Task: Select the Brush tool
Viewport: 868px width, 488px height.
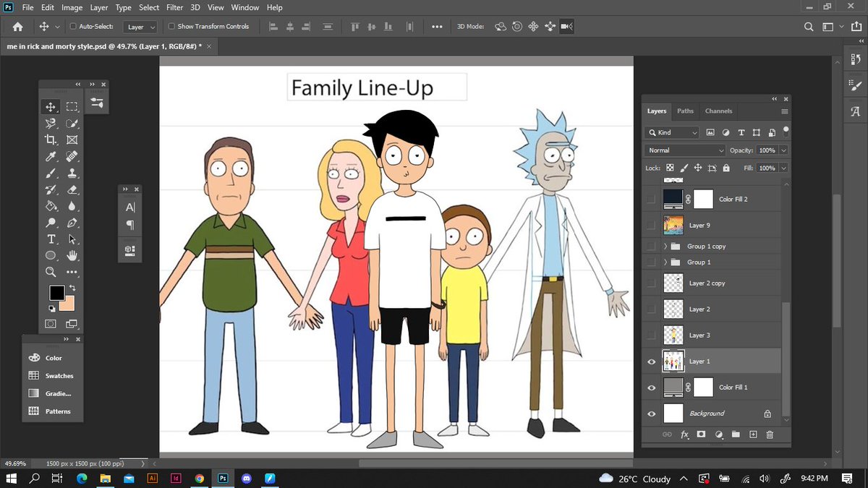Action: pos(51,174)
